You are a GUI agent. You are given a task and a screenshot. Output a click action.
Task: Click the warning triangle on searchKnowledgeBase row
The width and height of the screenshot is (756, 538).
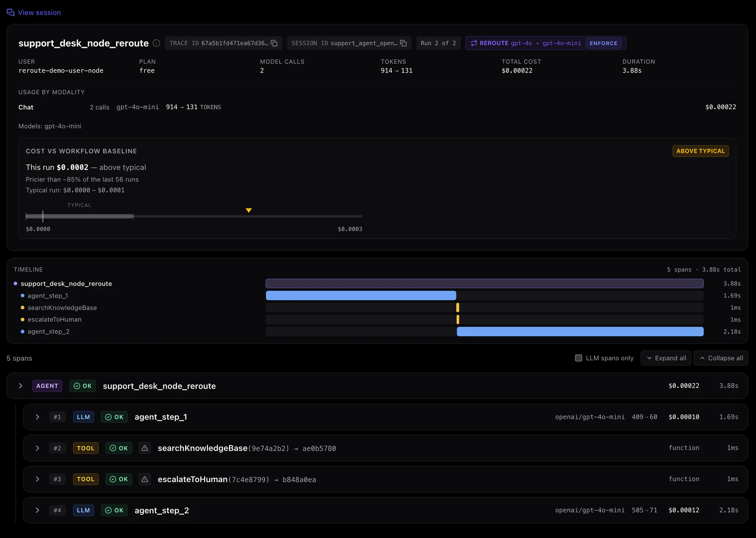[x=145, y=448]
